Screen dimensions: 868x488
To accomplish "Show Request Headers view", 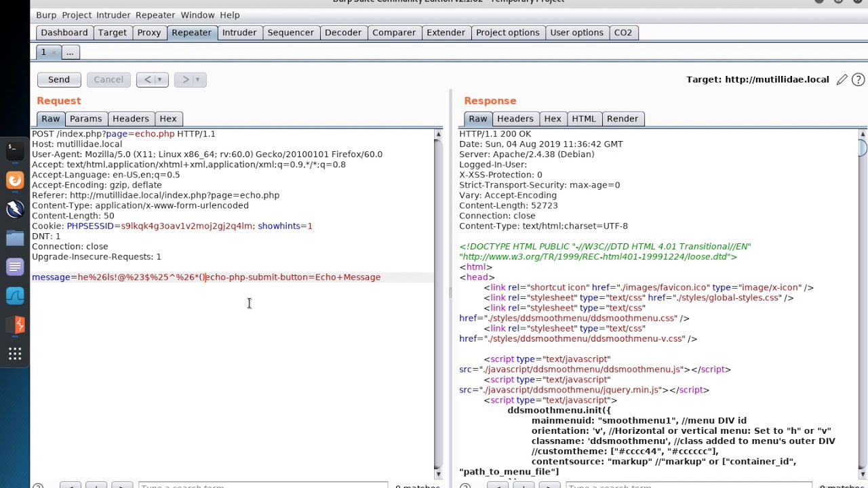I will [131, 119].
